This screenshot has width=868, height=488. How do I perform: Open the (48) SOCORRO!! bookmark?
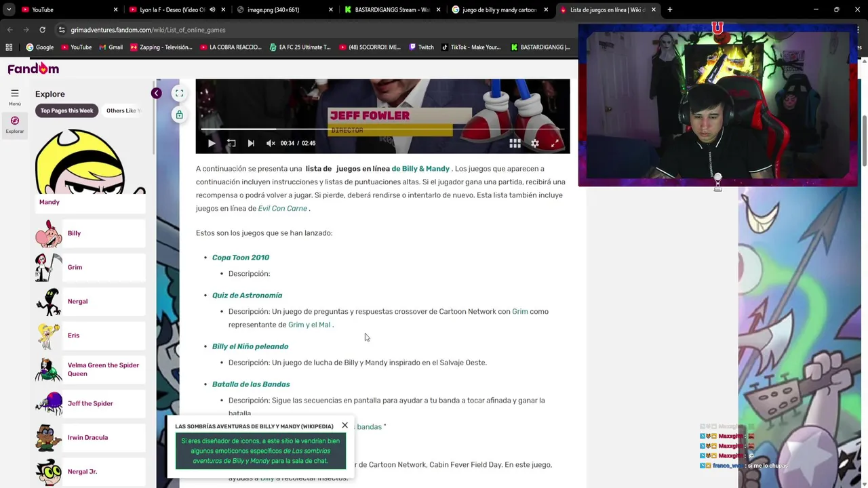370,47
